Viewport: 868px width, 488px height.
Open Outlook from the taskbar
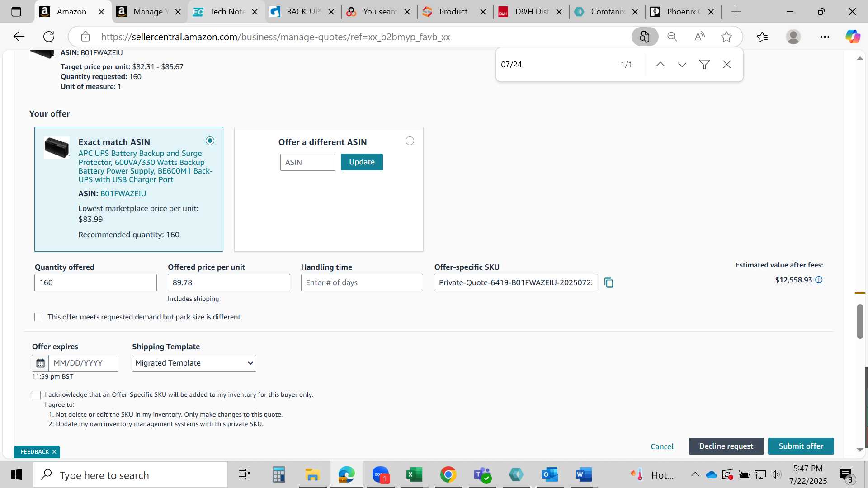tap(550, 475)
